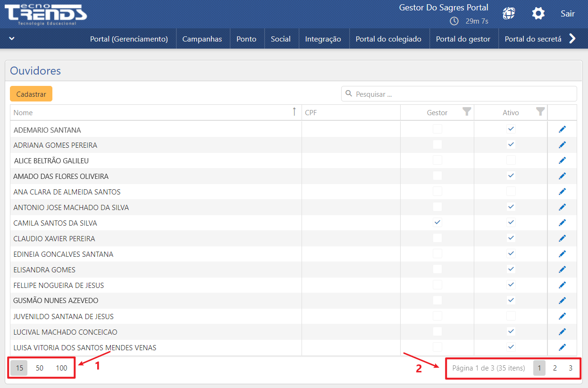Edit ADEMARIO SANTANA with pencil icon

(562, 129)
